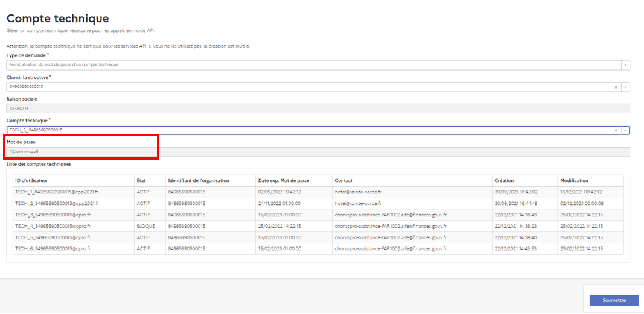This screenshot has width=644, height=314.
Task: Click the Raison sociale field
Action: point(317,108)
